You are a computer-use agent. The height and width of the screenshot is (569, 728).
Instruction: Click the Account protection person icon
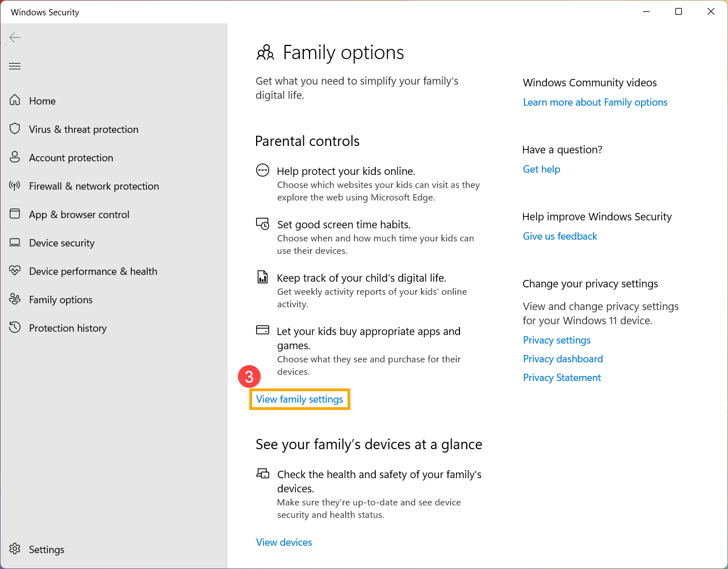click(x=15, y=157)
